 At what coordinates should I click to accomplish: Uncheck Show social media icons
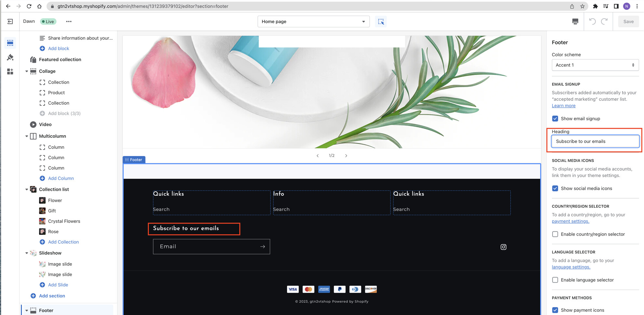555,189
